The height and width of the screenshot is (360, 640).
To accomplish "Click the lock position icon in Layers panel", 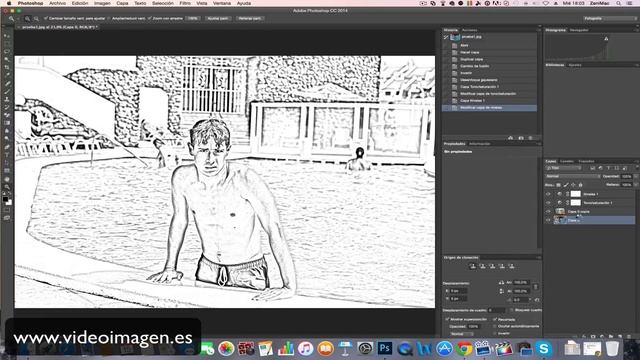I will point(573,185).
